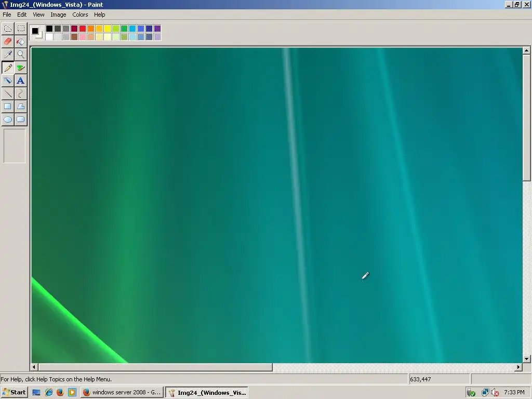Launch Internet Explorer from quick launch
532x399 pixels.
[49, 393]
